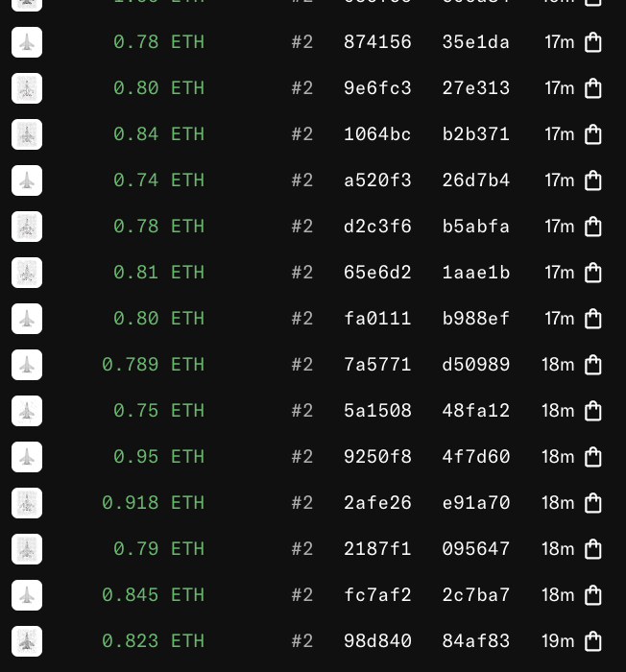
Task: Click address fc7af2
Action: point(377,595)
